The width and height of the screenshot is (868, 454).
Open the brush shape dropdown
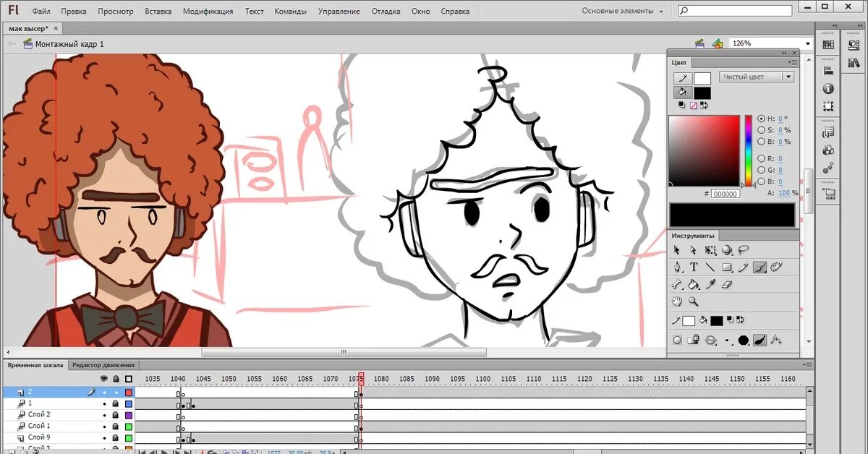pos(744,340)
